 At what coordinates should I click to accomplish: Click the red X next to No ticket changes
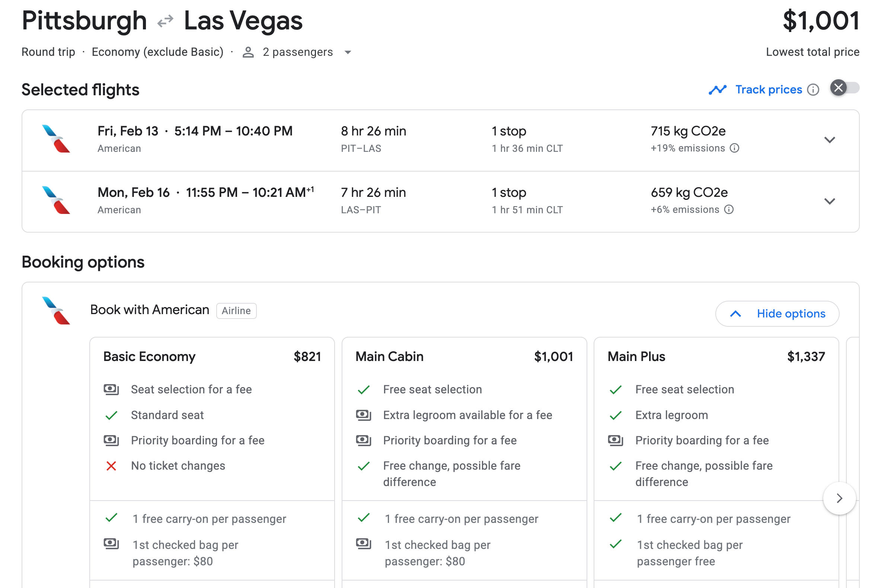click(111, 466)
